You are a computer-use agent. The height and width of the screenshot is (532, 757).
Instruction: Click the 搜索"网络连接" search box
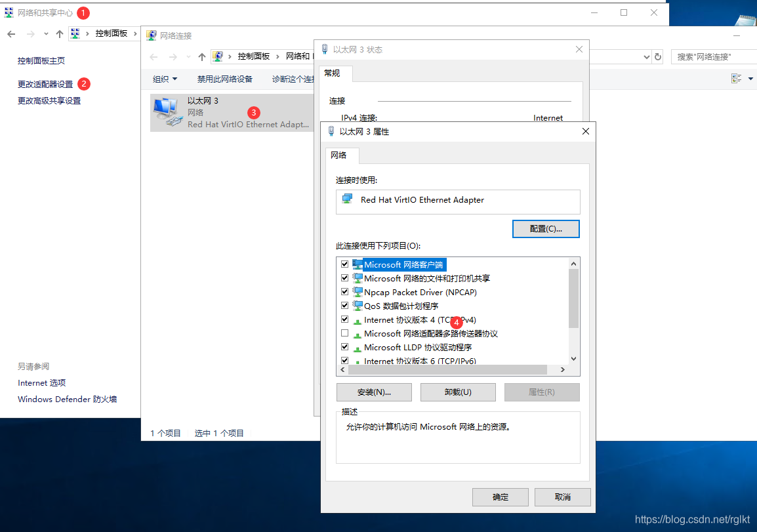click(714, 57)
